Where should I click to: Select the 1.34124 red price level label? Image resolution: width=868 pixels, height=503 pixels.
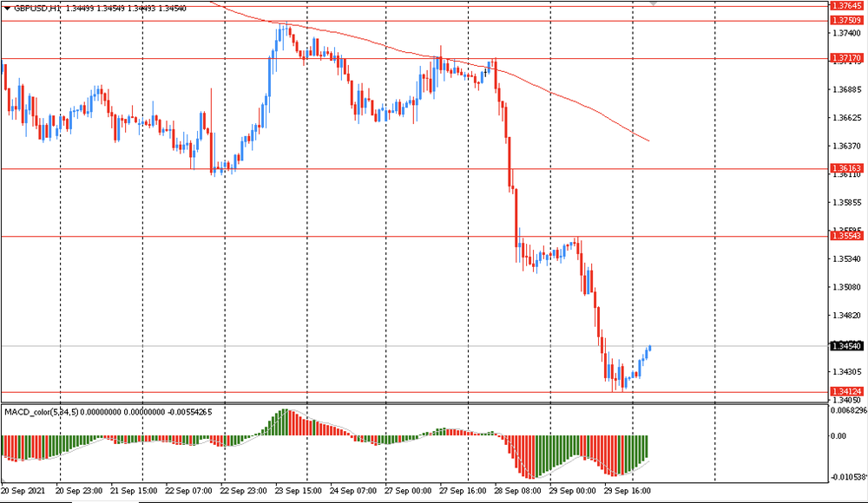point(846,391)
